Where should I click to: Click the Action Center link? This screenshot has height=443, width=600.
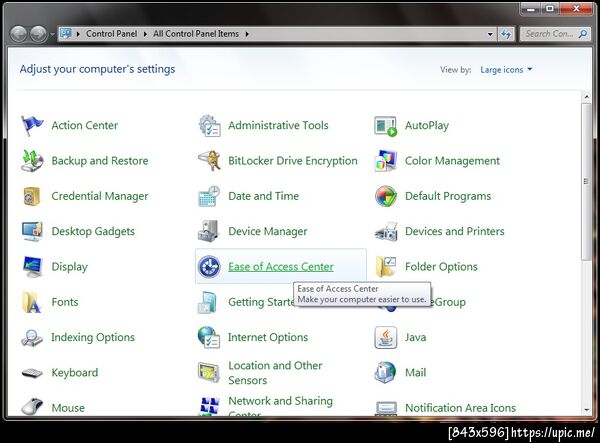click(x=85, y=125)
